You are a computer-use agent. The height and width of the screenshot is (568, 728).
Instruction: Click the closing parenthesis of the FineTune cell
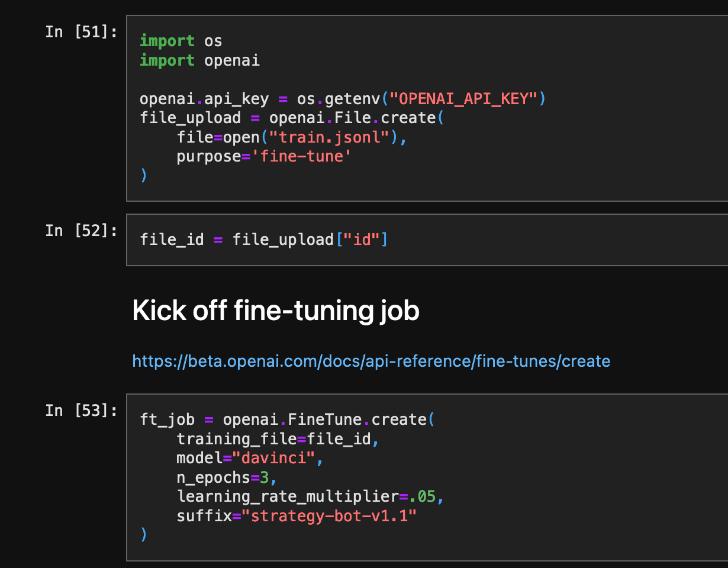[x=143, y=535]
